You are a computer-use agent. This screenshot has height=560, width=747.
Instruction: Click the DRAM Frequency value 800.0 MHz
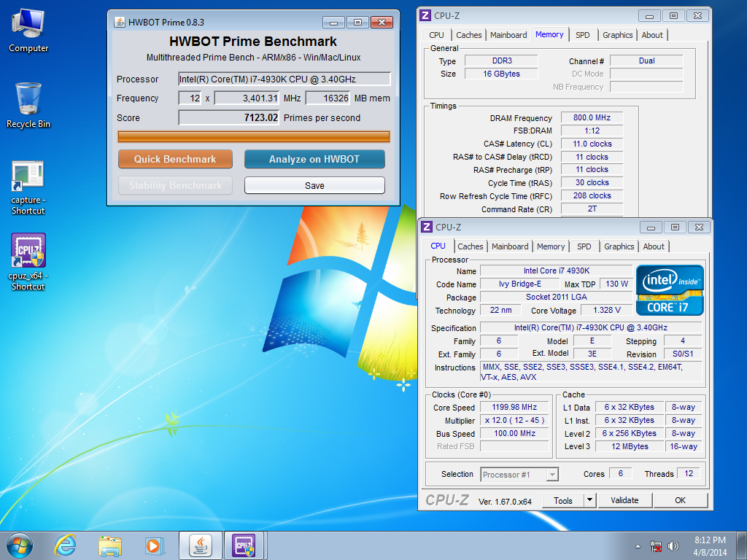592,117
